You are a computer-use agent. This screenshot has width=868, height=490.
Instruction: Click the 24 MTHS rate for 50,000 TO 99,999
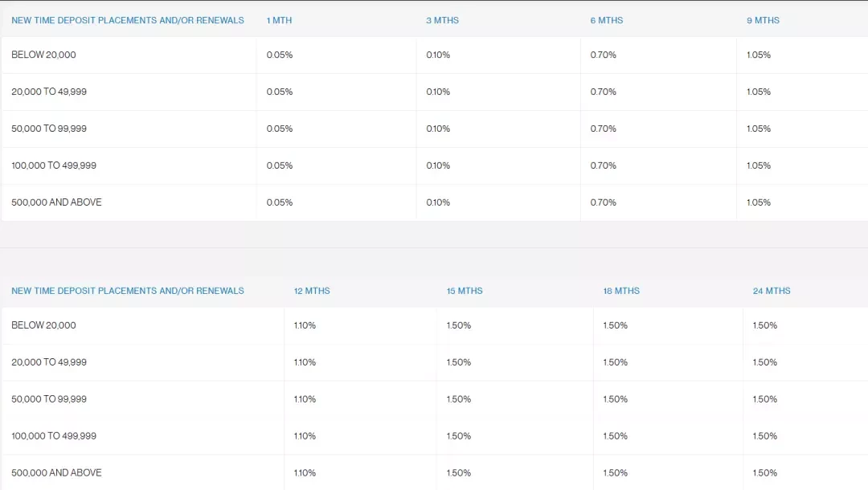click(764, 398)
